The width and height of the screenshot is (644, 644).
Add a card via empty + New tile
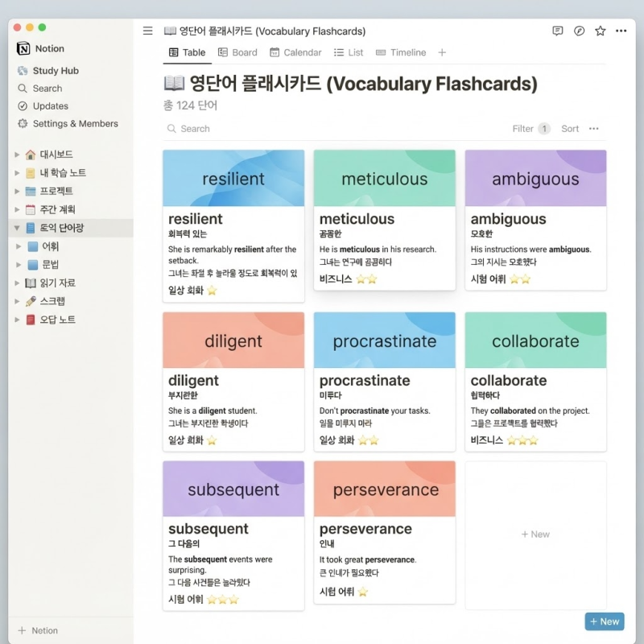click(535, 535)
